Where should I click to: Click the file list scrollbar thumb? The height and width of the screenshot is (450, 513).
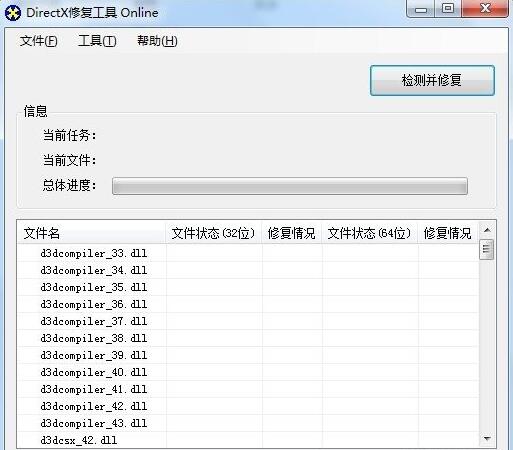(x=487, y=249)
